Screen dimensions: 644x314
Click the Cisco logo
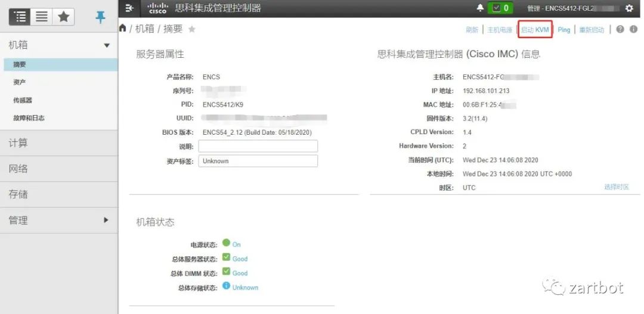[157, 8]
